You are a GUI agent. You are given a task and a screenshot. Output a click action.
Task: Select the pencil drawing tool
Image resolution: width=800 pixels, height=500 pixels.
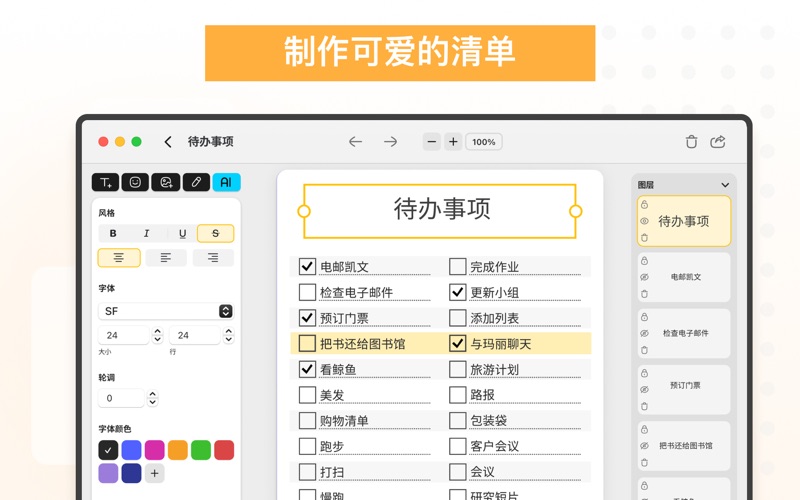(196, 182)
